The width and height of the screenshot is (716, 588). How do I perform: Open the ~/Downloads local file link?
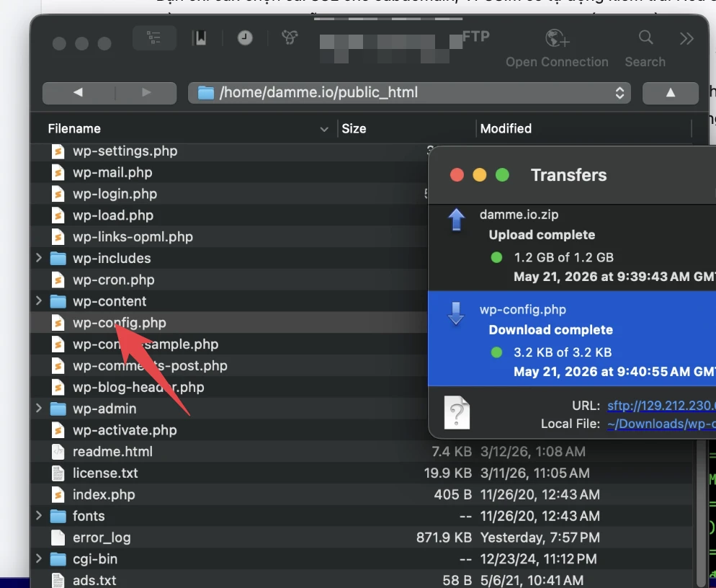661,424
